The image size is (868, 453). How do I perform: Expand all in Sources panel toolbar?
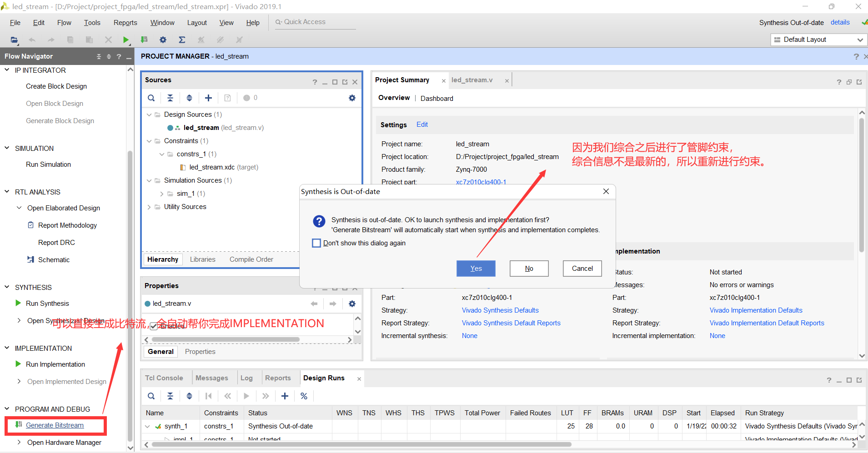point(189,98)
